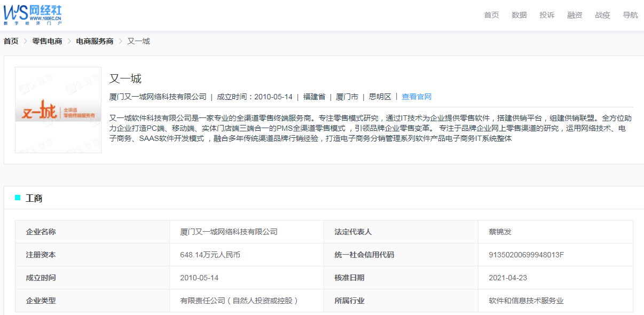The width and height of the screenshot is (644, 315).
Task: Click the 工商 section heading
Action: coord(34,198)
